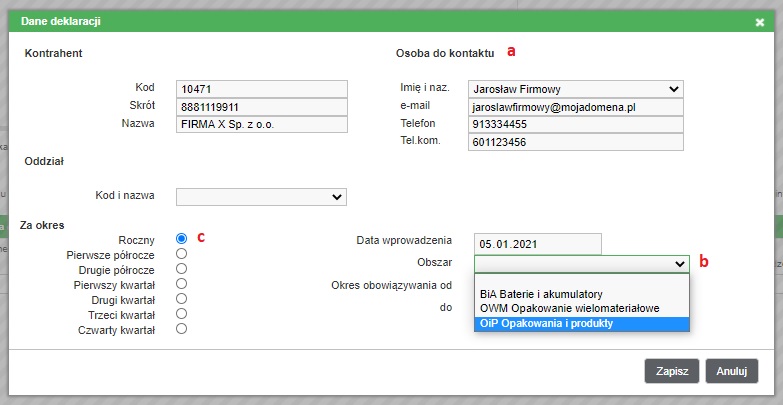The image size is (783, 405).
Task: Close the Dane deklaracji dialog
Action: pyautogui.click(x=760, y=20)
